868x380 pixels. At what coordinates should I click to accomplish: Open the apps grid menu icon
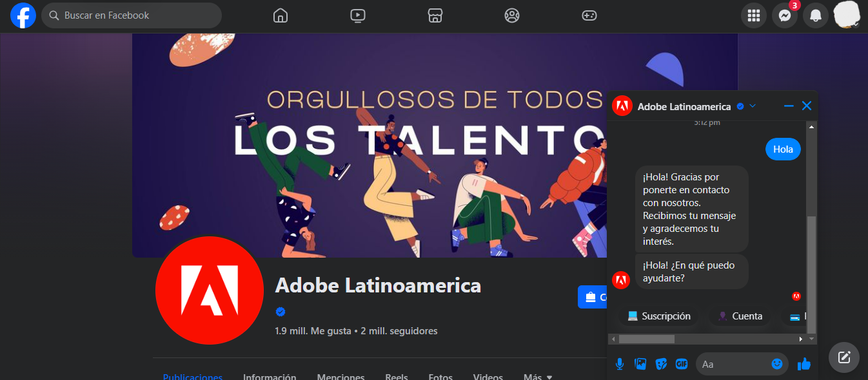754,15
